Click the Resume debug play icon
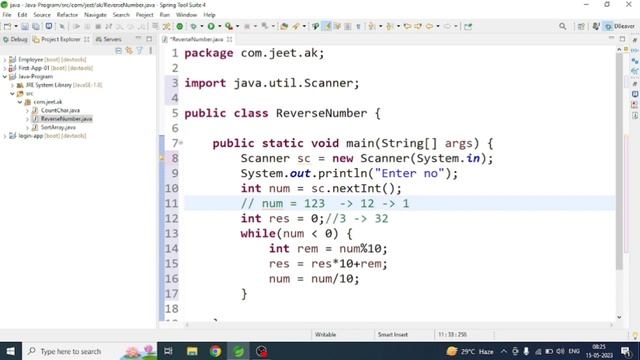 [x=76, y=27]
